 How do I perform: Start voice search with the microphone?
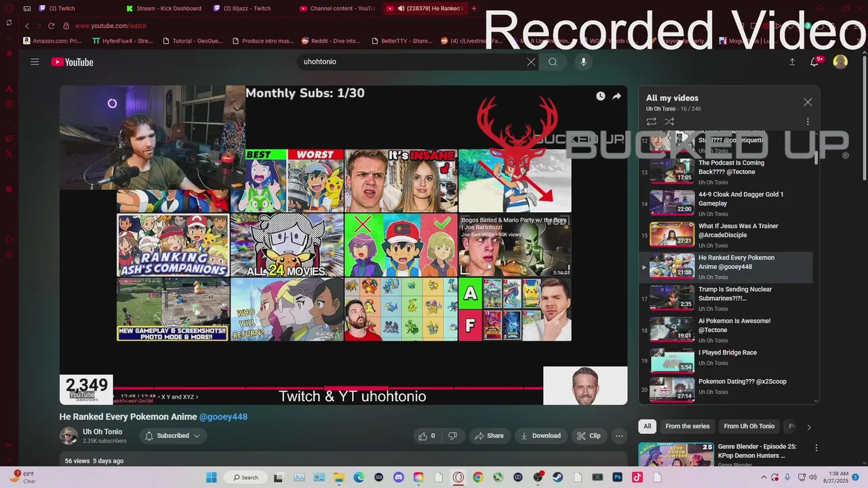tap(583, 62)
